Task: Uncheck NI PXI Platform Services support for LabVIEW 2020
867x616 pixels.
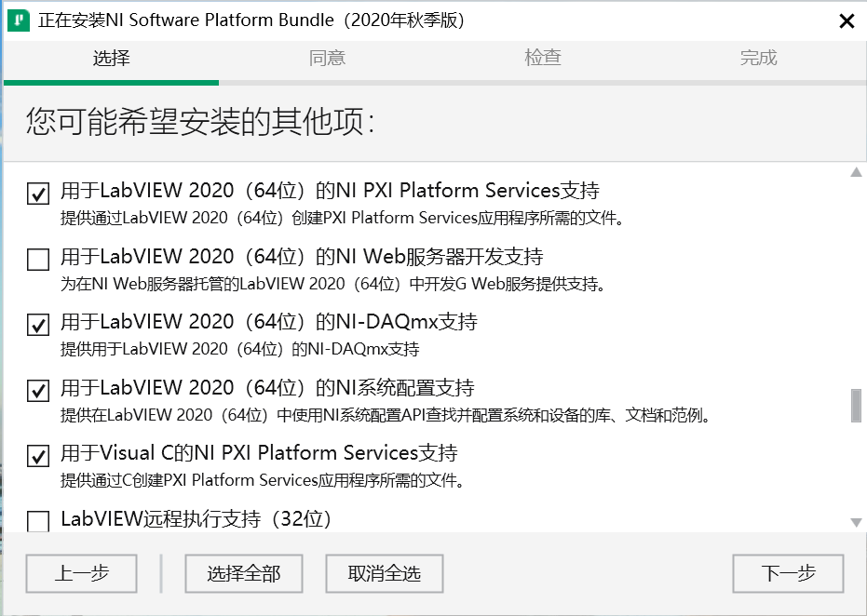Action: coord(38,194)
